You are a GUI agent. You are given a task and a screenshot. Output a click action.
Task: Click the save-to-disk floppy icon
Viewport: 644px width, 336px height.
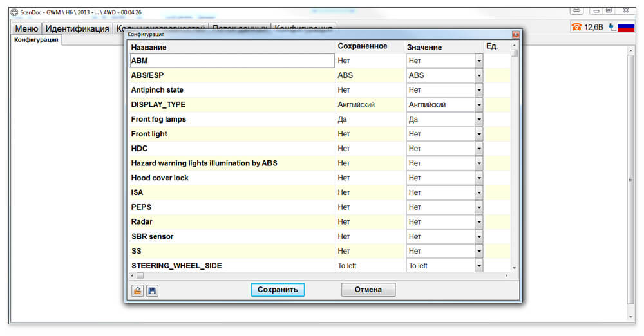[x=152, y=290]
